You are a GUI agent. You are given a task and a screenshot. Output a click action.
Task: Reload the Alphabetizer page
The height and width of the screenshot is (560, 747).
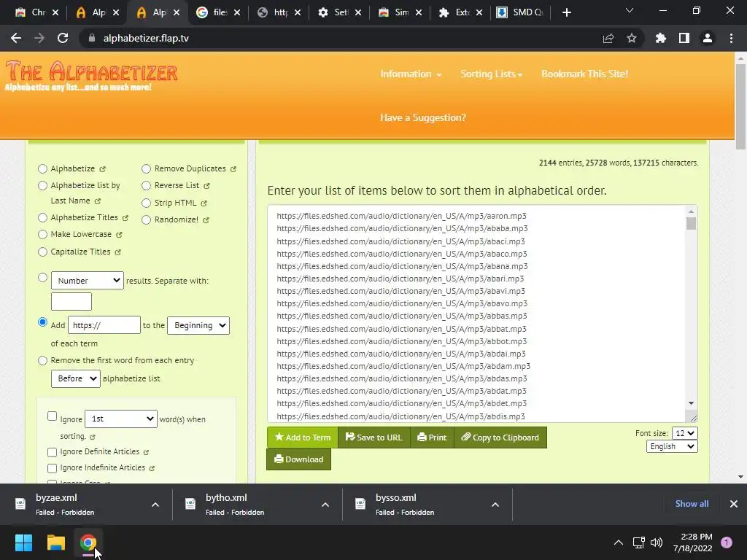coord(63,38)
